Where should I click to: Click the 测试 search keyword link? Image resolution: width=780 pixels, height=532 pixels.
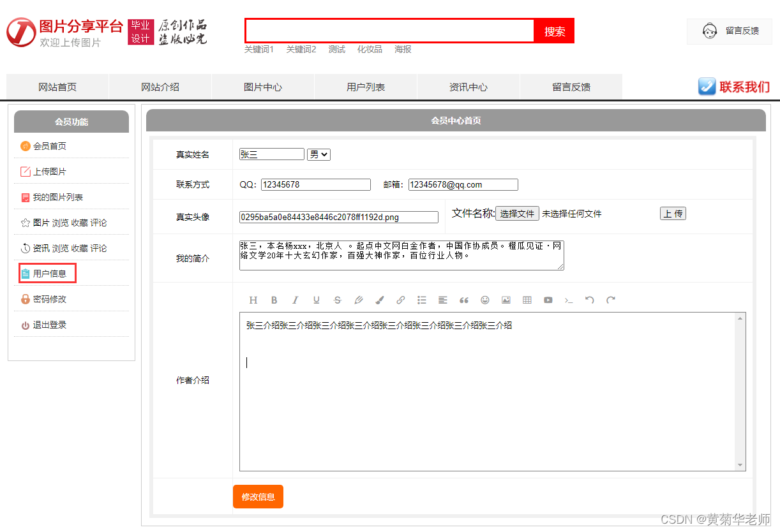click(x=337, y=49)
